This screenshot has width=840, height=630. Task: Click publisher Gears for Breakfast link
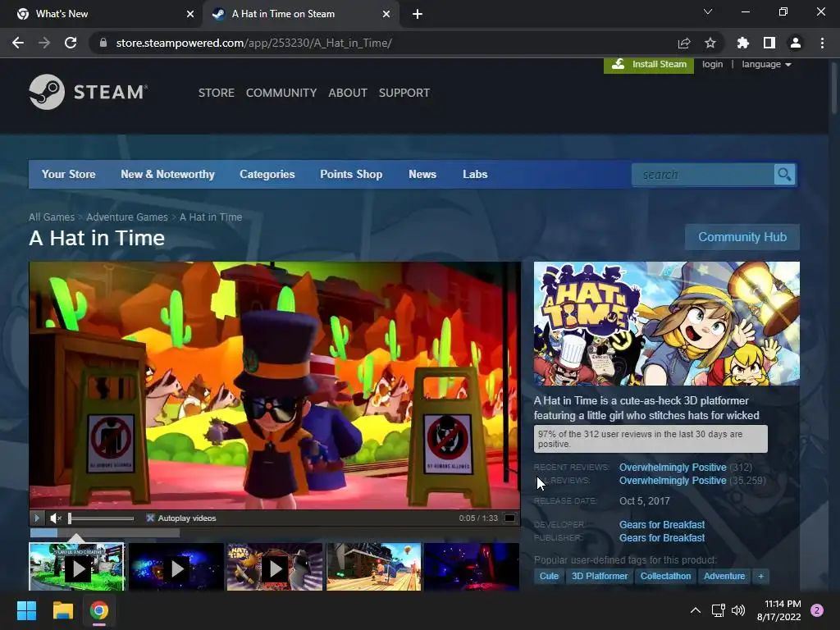(x=662, y=538)
